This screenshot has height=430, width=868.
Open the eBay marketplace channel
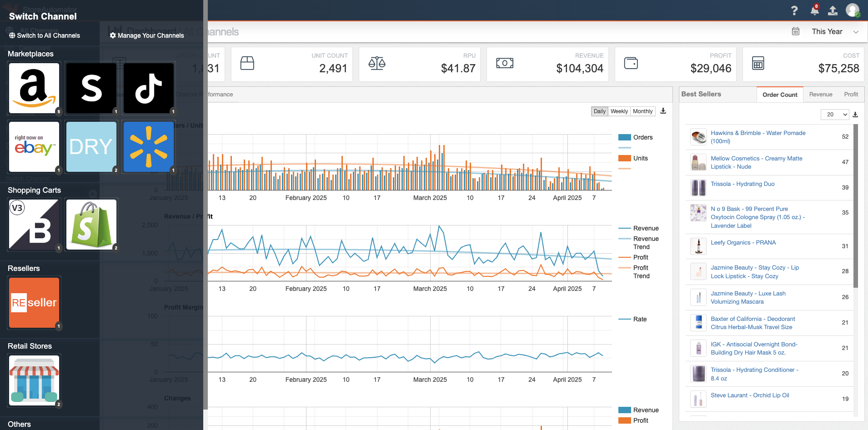tap(34, 146)
